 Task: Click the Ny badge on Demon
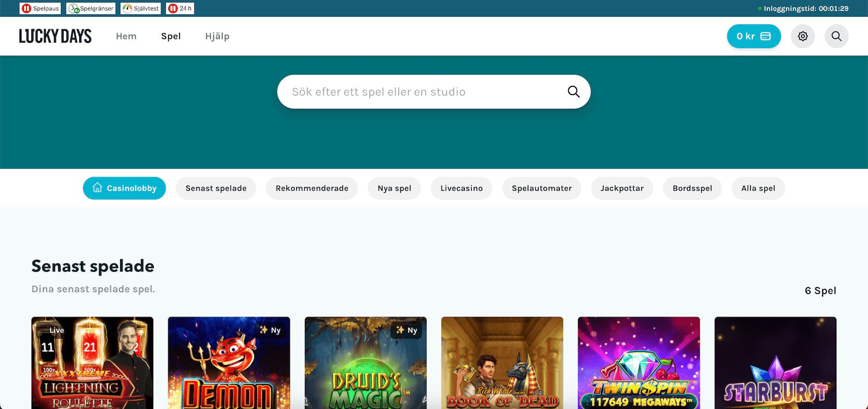coord(270,330)
